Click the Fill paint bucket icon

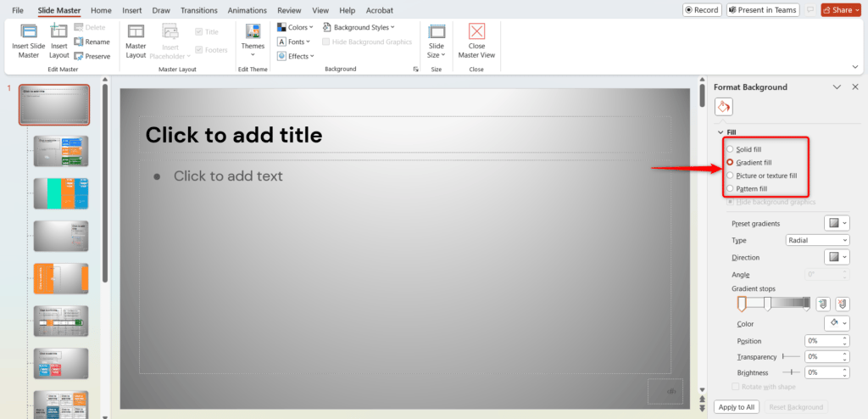click(x=724, y=107)
